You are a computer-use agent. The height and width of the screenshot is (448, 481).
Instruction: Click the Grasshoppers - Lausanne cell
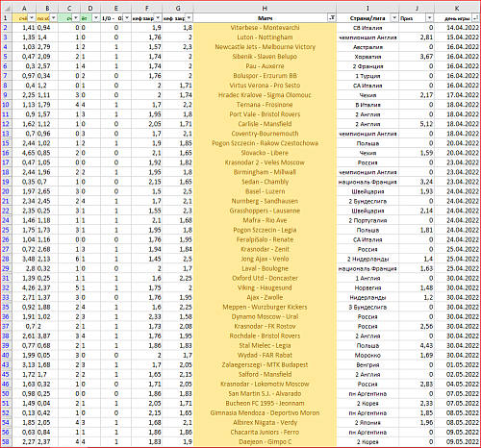click(265, 211)
